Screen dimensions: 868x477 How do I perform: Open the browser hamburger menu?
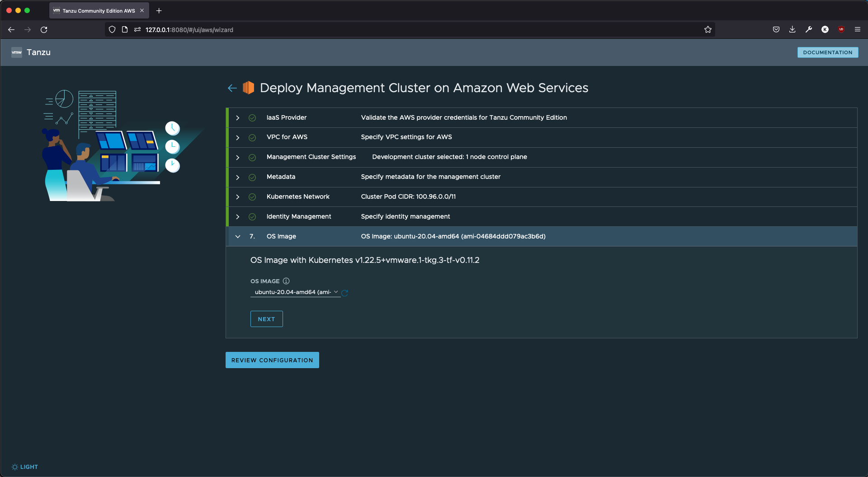[x=858, y=30]
